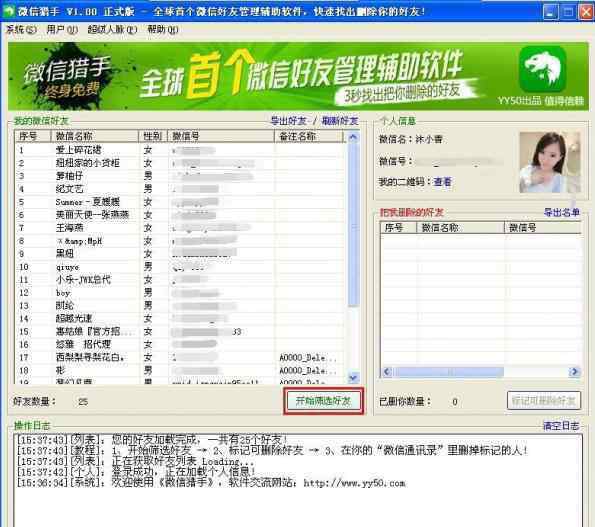Image resolution: width=595 pixels, height=527 pixels.
Task: Open the 系统(S) menu
Action: tap(21, 29)
